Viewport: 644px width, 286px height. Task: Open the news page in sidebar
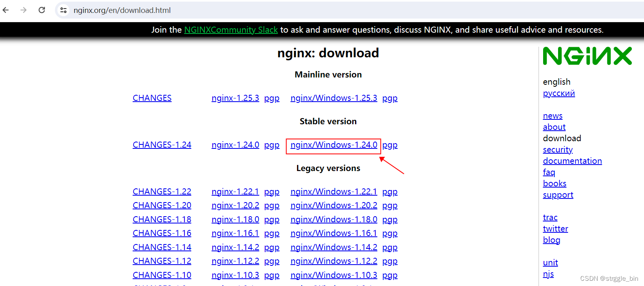coord(552,116)
